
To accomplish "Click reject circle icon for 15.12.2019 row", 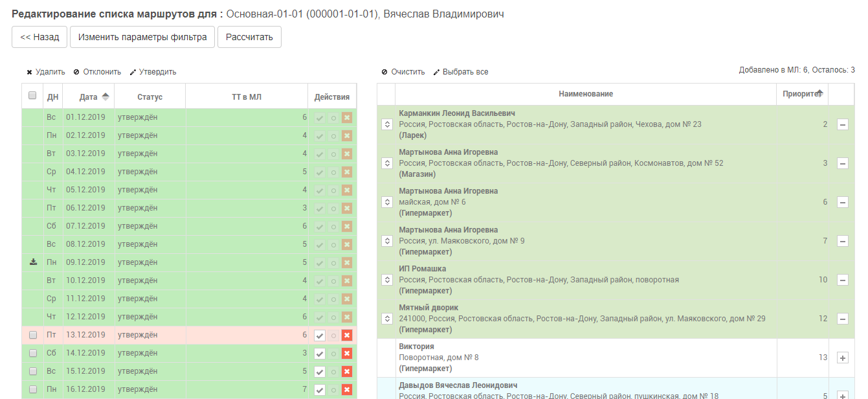I will 333,372.
